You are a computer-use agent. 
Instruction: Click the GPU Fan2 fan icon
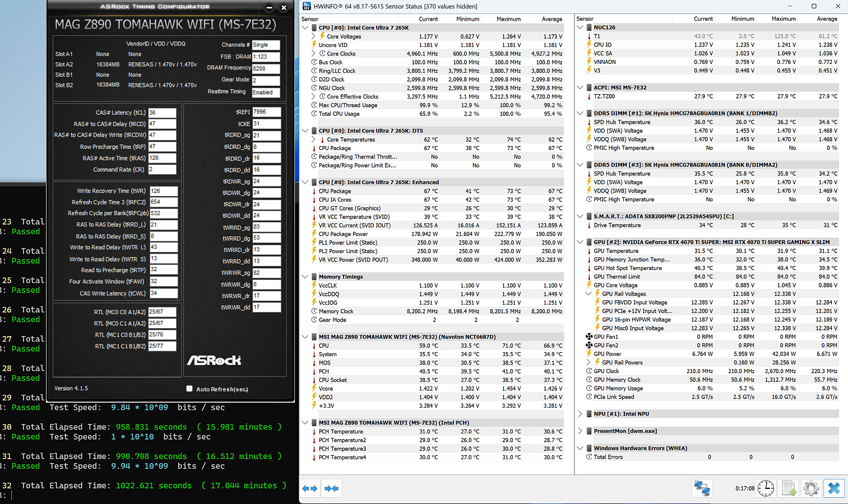click(589, 346)
